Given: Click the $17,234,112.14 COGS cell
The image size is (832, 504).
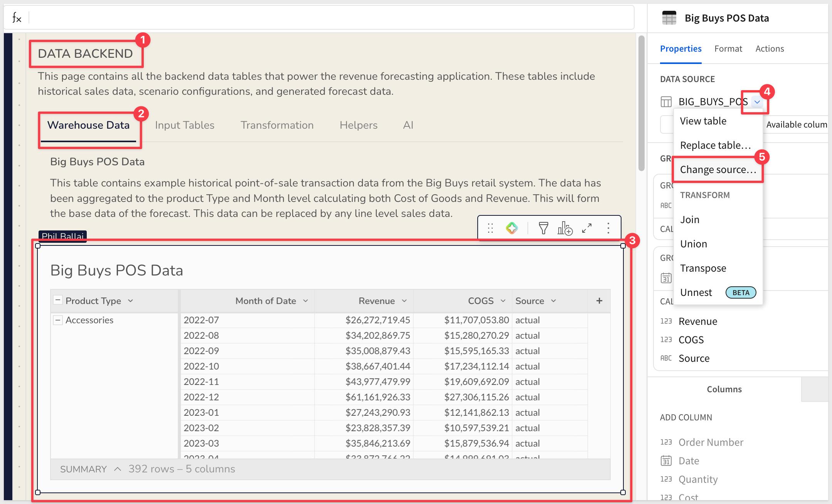Looking at the screenshot, I should coord(463,366).
